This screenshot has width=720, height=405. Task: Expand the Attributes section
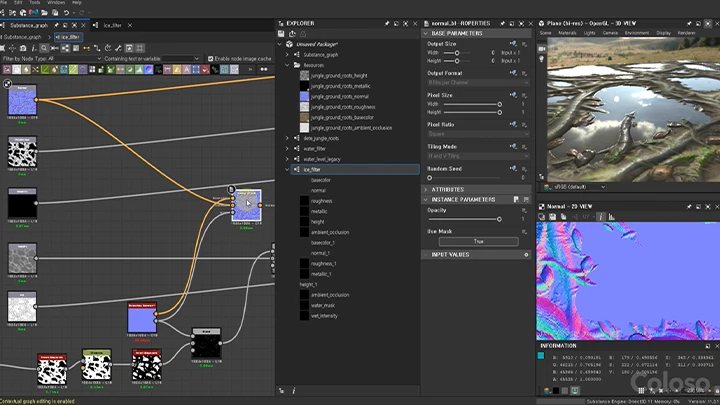[x=426, y=190]
